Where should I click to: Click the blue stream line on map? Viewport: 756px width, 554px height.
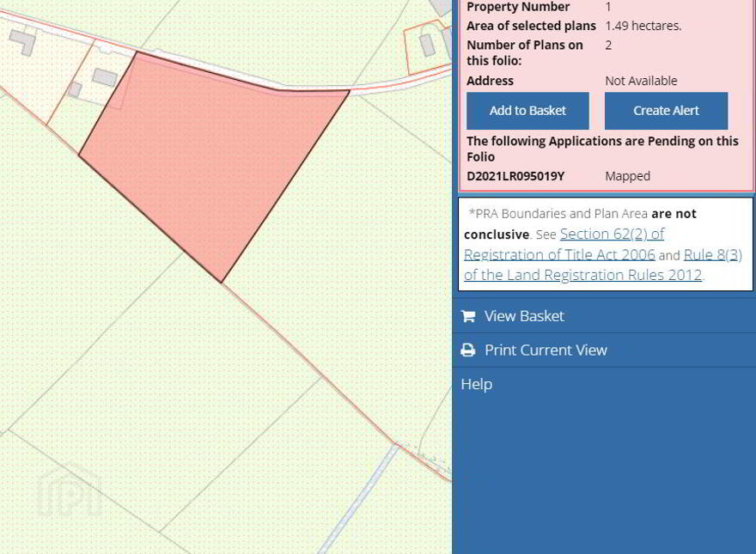359,499
